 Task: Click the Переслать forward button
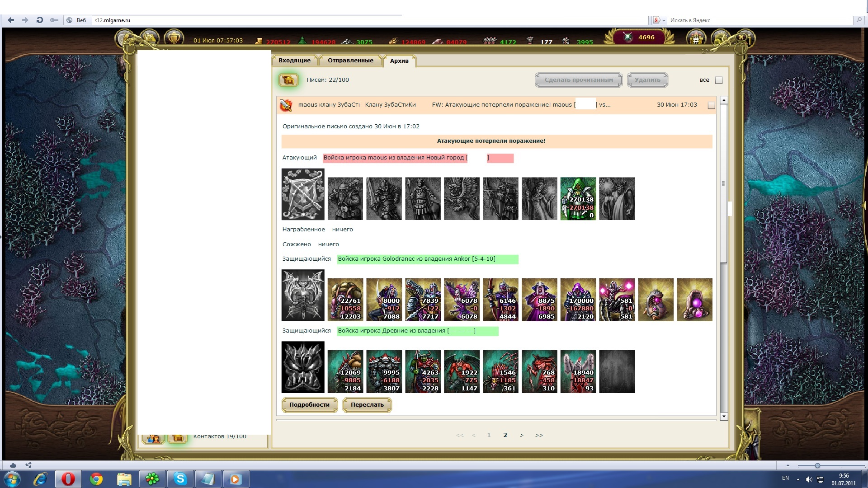click(367, 405)
